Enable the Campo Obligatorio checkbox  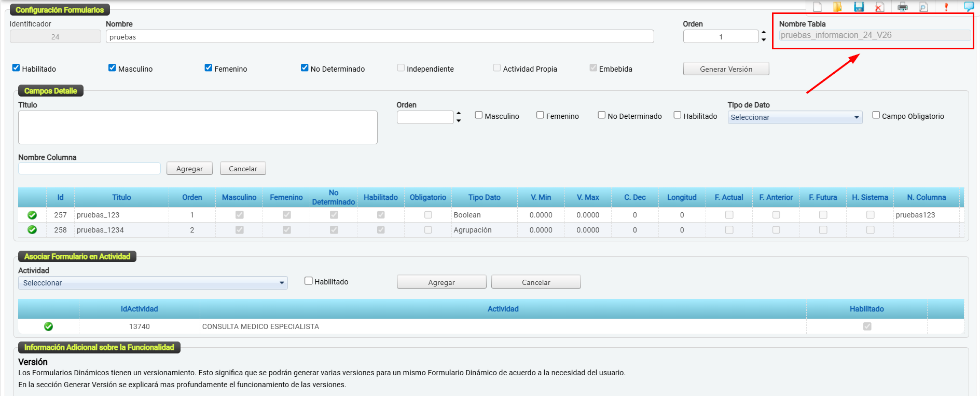tap(876, 115)
